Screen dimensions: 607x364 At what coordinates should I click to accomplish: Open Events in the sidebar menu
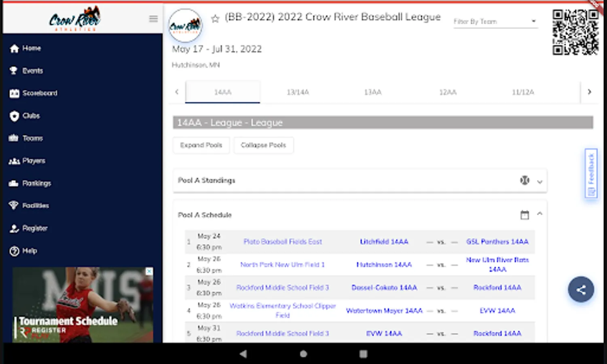click(x=33, y=71)
